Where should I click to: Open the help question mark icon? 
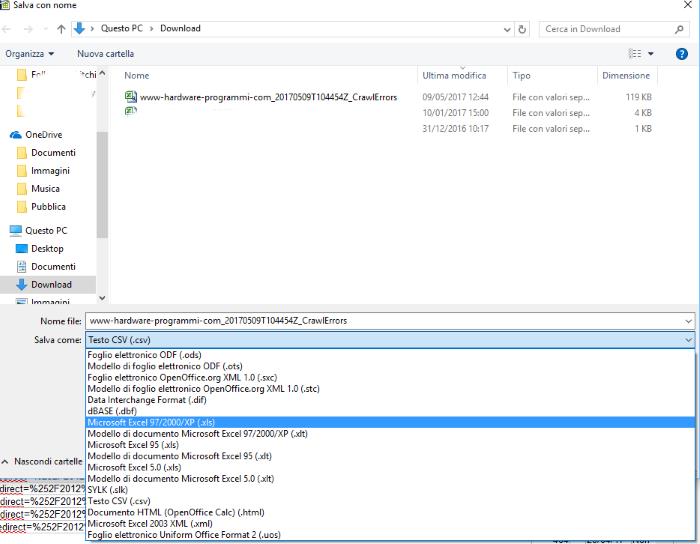682,53
